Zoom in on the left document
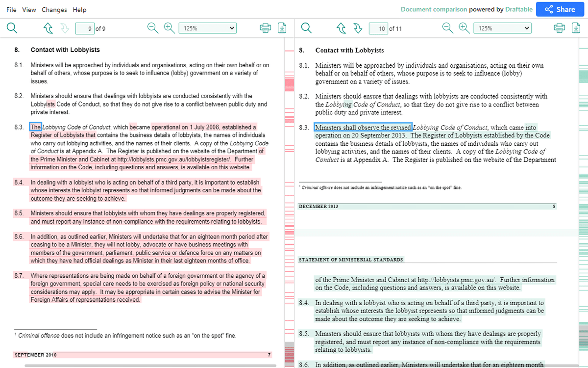 click(x=169, y=28)
